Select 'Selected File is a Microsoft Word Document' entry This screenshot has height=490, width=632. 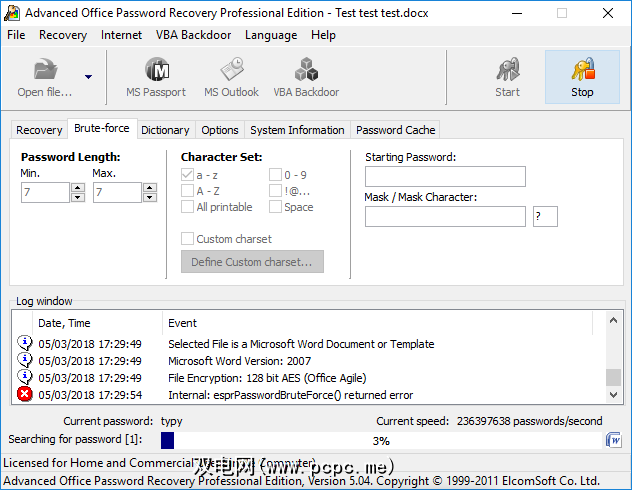pyautogui.click(x=301, y=344)
